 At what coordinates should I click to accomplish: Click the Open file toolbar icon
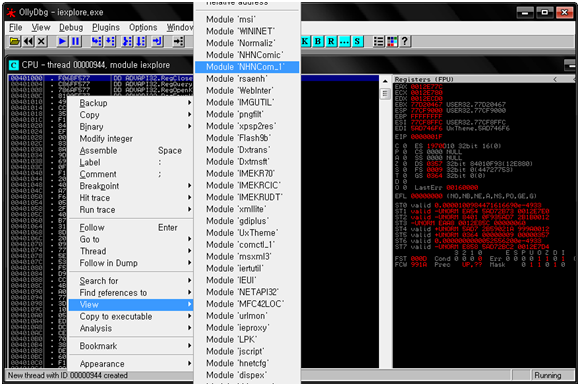click(15, 41)
